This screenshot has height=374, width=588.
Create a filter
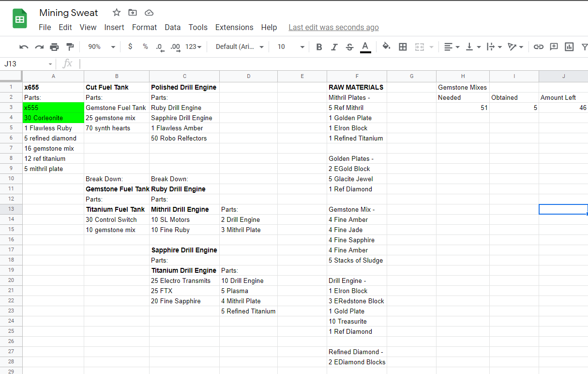(x=584, y=47)
